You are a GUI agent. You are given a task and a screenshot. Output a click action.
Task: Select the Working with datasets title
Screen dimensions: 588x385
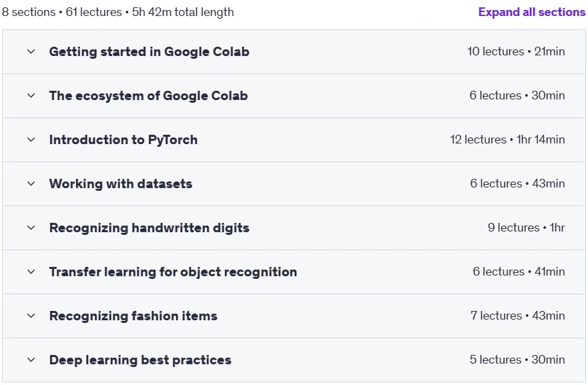click(121, 183)
